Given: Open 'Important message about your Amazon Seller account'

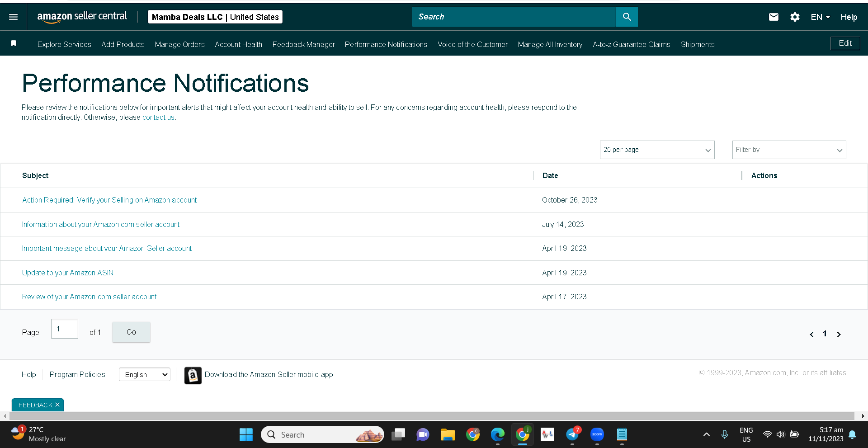Looking at the screenshot, I should [x=107, y=249].
